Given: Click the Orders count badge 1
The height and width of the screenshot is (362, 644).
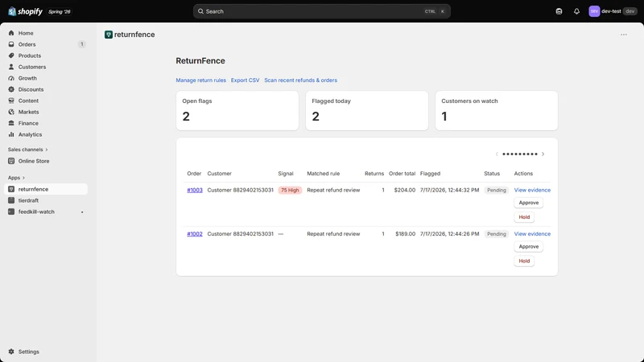Looking at the screenshot, I should (x=82, y=44).
